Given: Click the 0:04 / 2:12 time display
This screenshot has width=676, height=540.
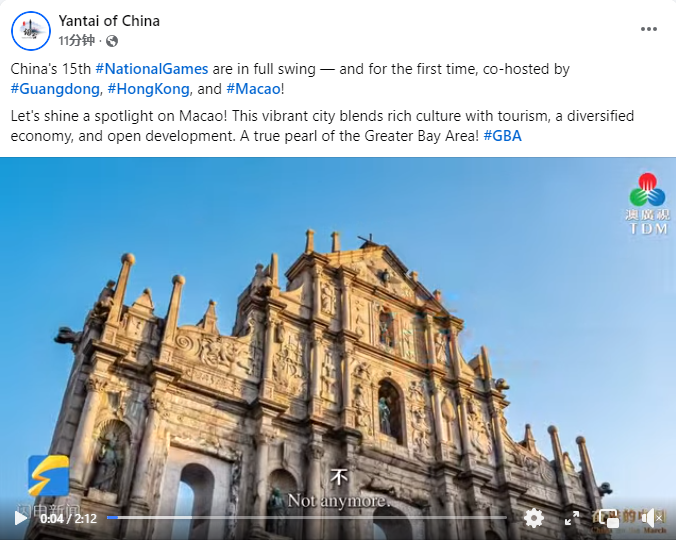Looking at the screenshot, I should click(x=69, y=518).
